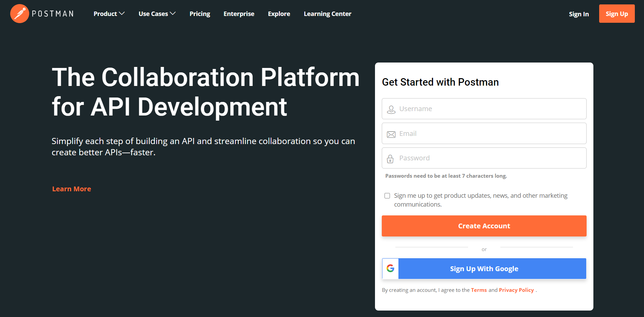Open the Privacy Policy link
The width and height of the screenshot is (644, 317).
[516, 290]
